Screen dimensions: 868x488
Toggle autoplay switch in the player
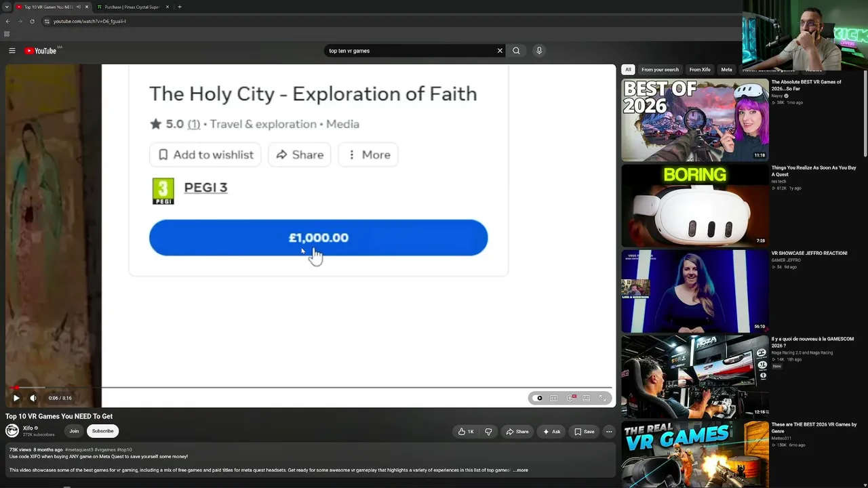(x=538, y=398)
